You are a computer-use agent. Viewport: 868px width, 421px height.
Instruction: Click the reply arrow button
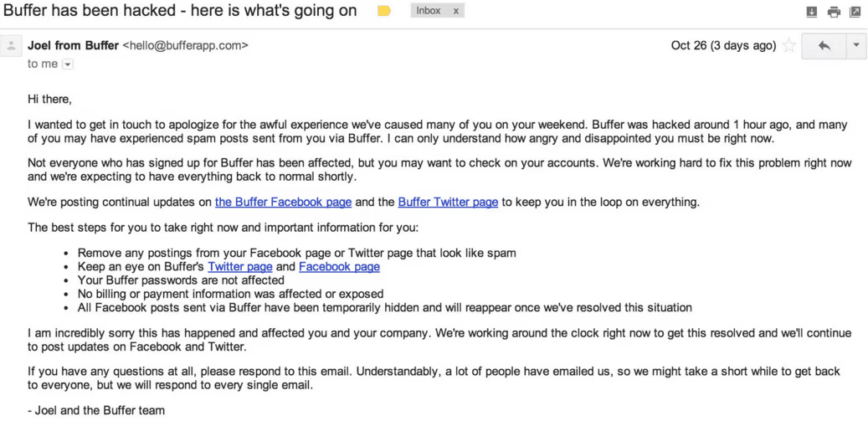coord(824,46)
